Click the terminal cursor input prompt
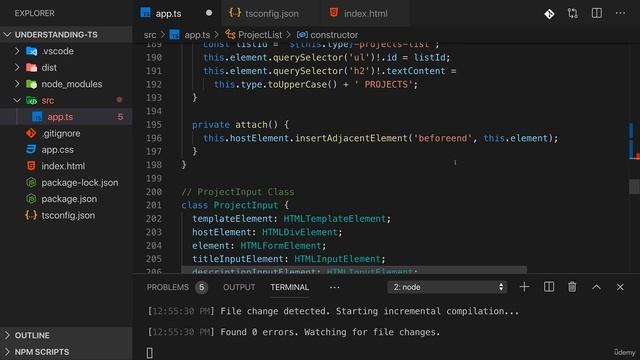The width and height of the screenshot is (640, 360). pyautogui.click(x=149, y=353)
